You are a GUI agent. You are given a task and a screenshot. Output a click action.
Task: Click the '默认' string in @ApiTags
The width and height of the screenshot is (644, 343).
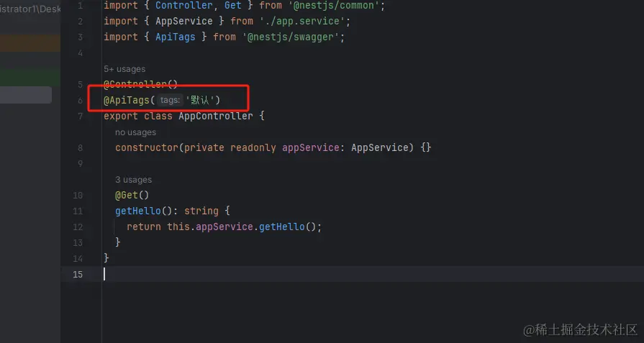(200, 100)
